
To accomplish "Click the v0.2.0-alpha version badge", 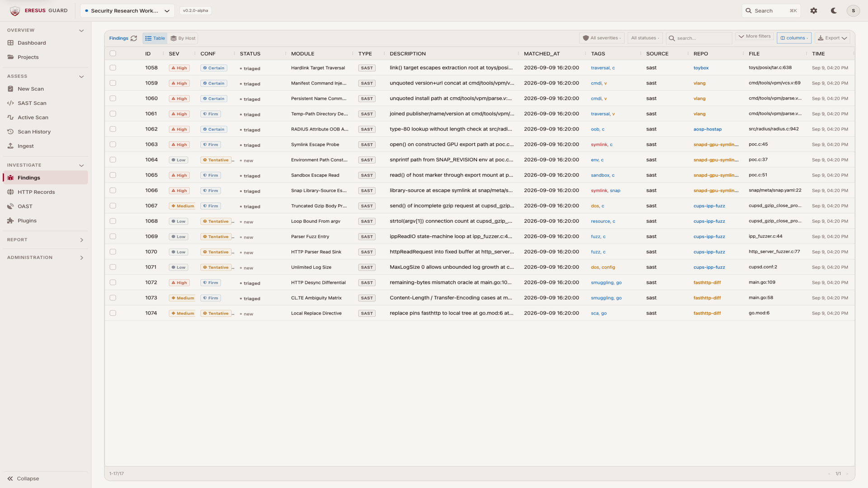I will pos(195,10).
